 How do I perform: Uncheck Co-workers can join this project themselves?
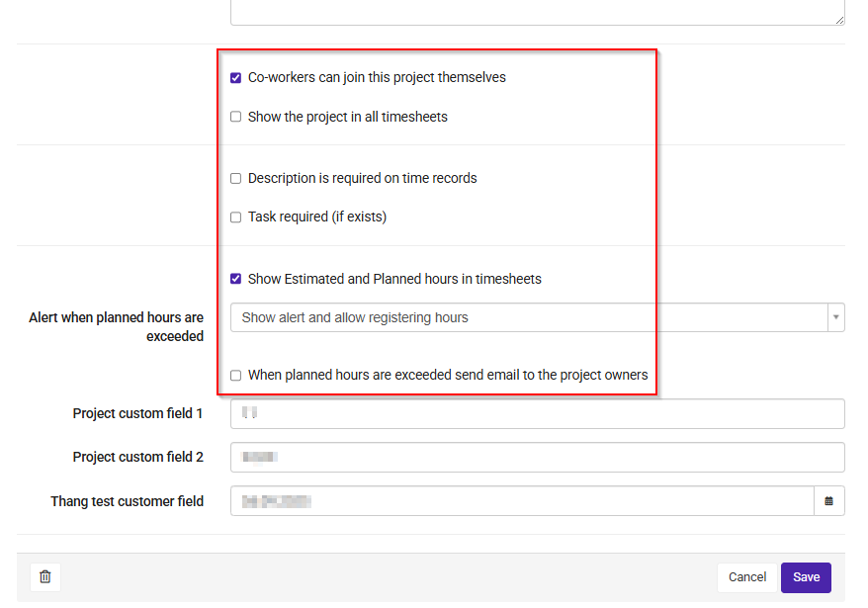pos(236,77)
